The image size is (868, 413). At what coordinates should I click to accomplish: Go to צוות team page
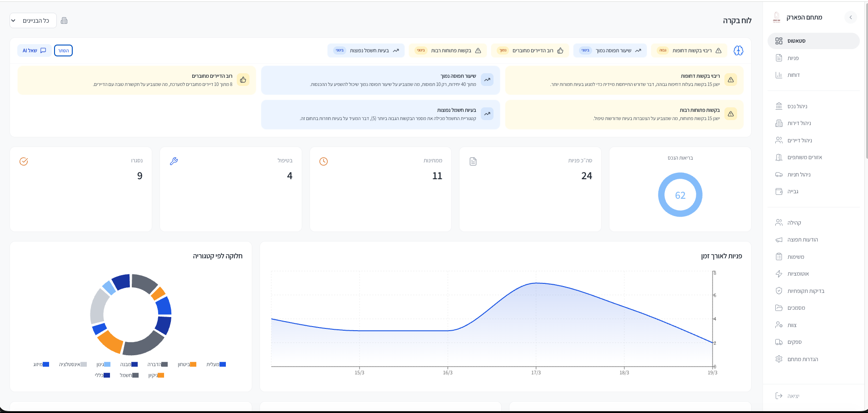[813, 325]
